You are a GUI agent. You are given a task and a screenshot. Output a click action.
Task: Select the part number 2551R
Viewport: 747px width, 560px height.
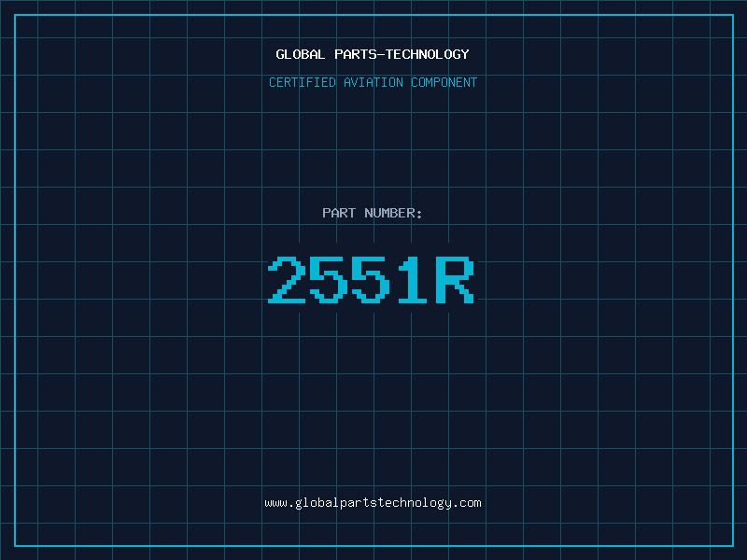(371, 280)
